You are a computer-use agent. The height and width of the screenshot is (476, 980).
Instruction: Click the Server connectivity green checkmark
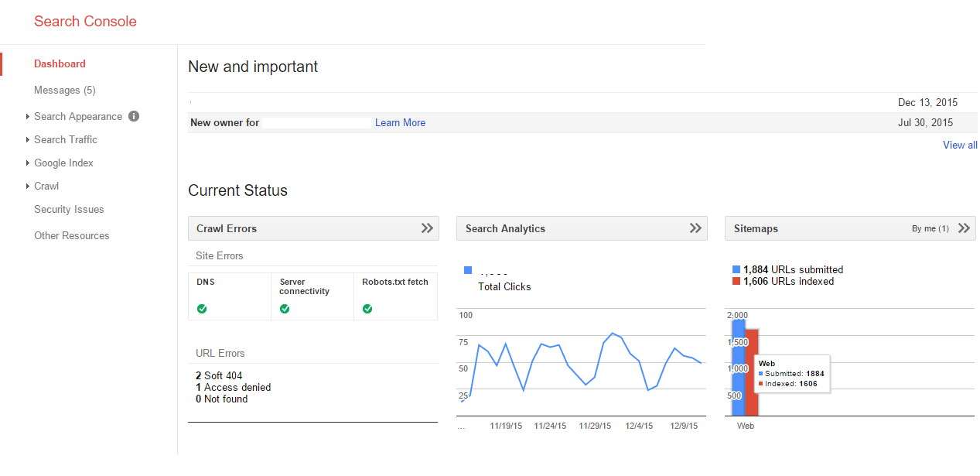point(285,309)
